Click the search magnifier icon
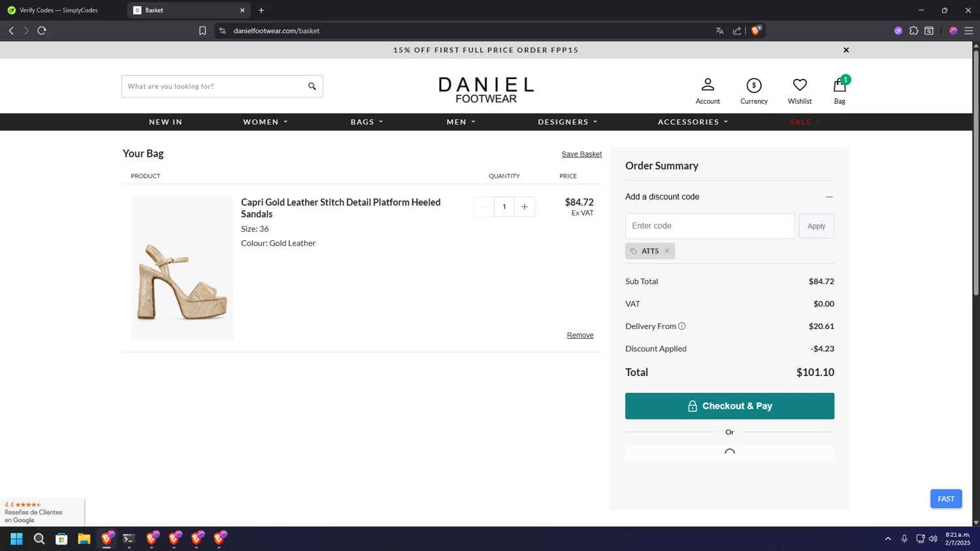This screenshot has width=980, height=551. [312, 86]
